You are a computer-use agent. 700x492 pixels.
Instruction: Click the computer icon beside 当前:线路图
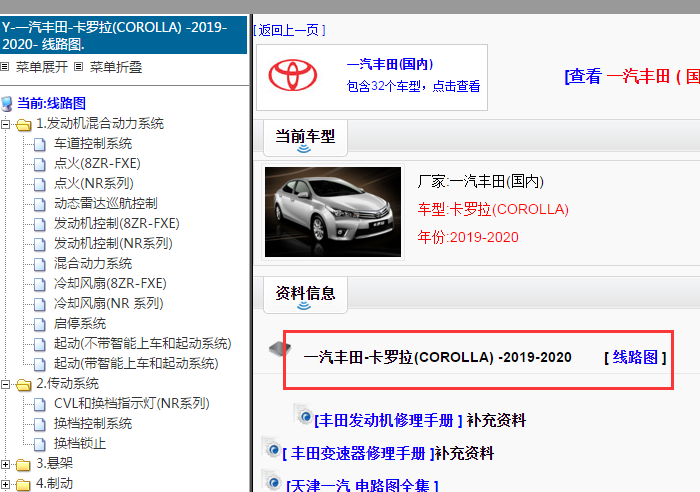(x=7, y=104)
